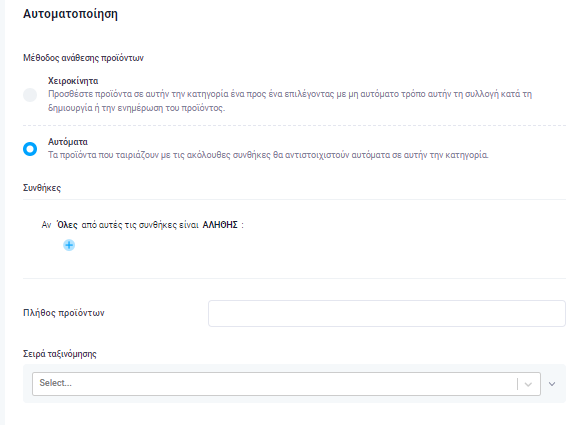Click the Πλήθος προϊόντων label
Viewport: 581px width, 425px height.
coord(64,313)
